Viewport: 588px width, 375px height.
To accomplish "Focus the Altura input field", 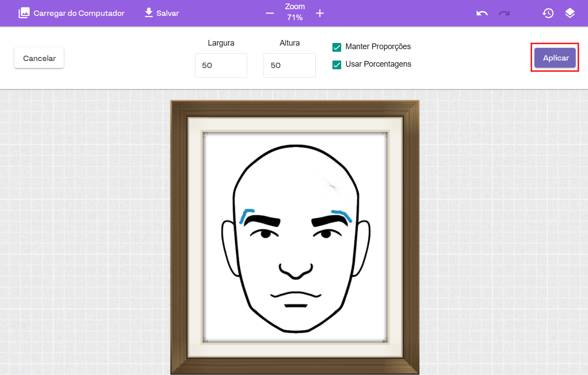I will (289, 65).
